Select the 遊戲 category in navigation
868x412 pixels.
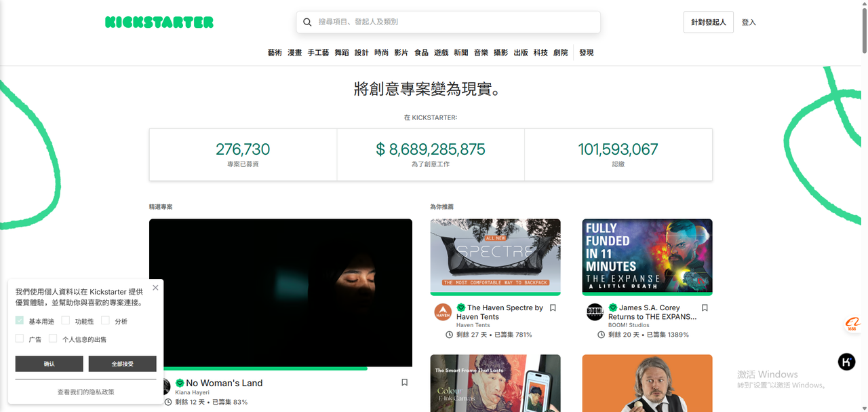(441, 53)
